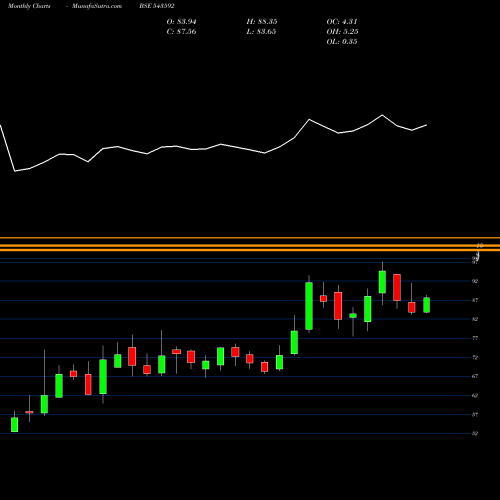Click the high value "H: 88.35"
The height and width of the screenshot is (500, 500).
coord(262,22)
